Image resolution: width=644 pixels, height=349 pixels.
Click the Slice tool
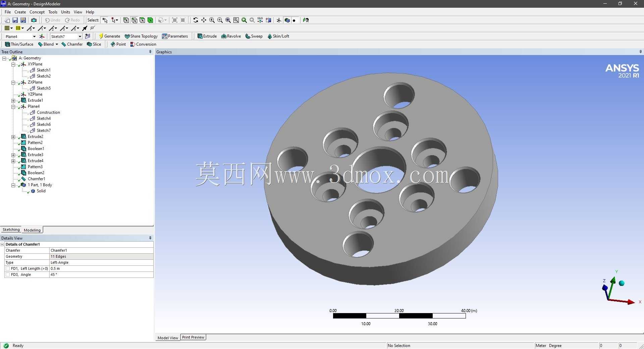coord(94,44)
